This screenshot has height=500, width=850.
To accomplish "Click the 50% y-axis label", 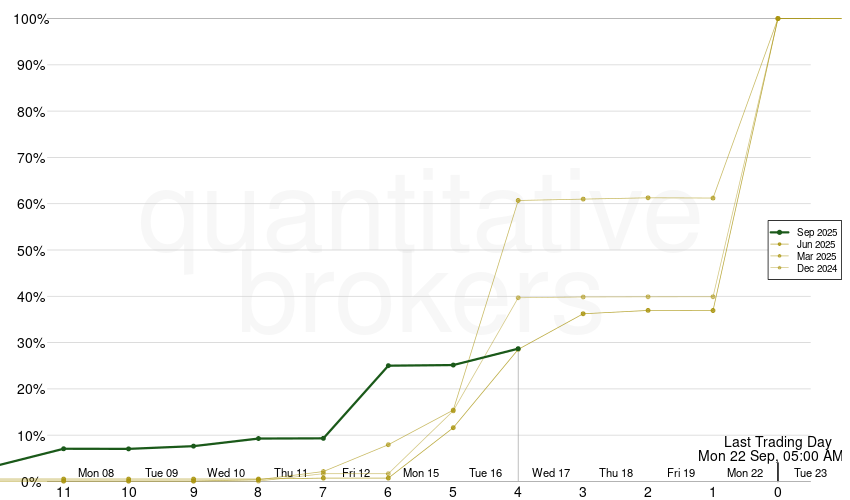I will [x=32, y=251].
